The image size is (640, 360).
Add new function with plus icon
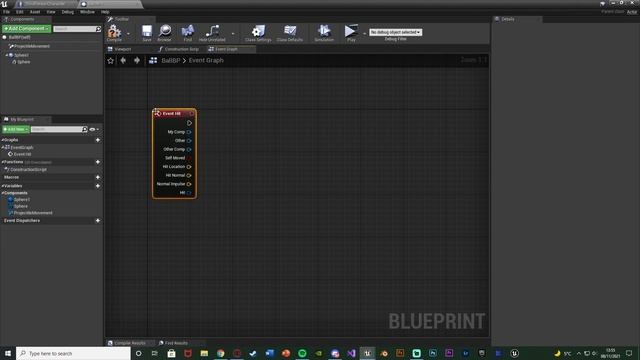[98, 162]
